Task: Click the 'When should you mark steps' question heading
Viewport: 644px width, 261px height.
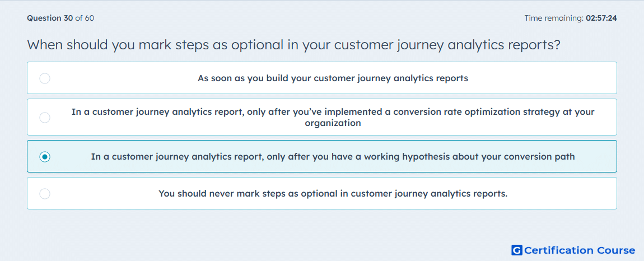Action: point(293,44)
